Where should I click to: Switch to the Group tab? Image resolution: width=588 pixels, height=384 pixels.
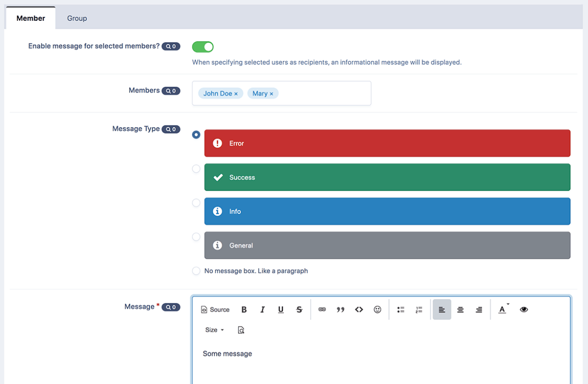pyautogui.click(x=77, y=18)
